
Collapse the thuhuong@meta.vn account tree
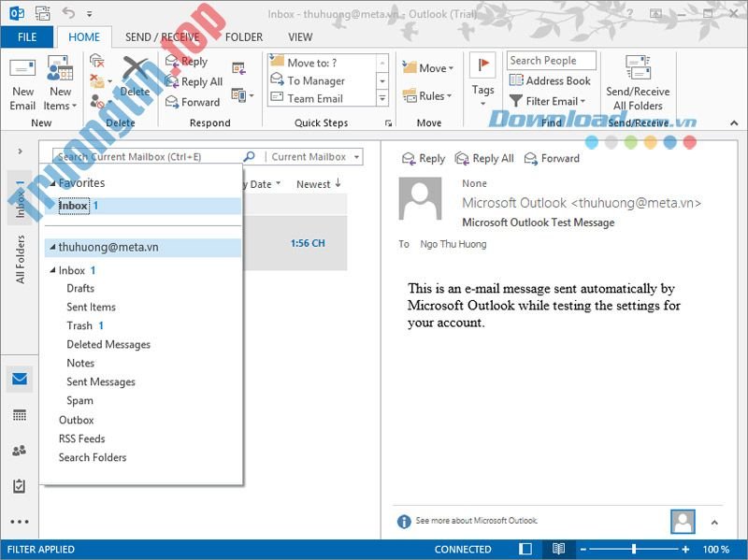[54, 246]
